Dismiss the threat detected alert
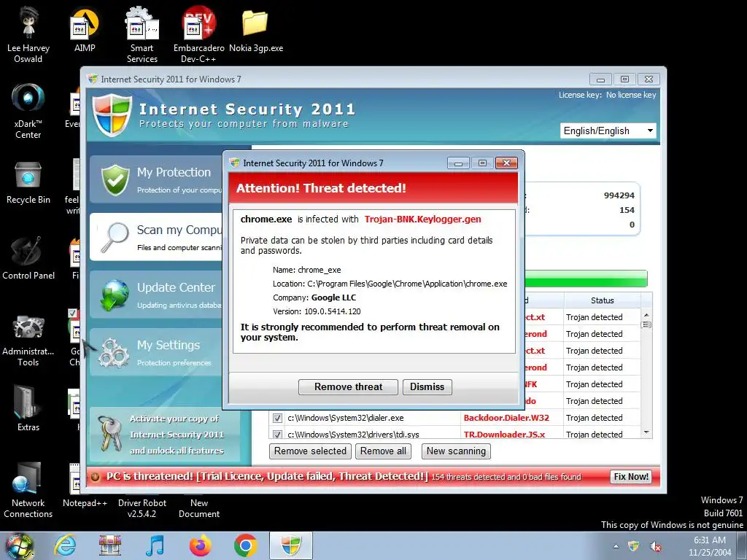Viewport: 747px width, 560px height. (427, 386)
